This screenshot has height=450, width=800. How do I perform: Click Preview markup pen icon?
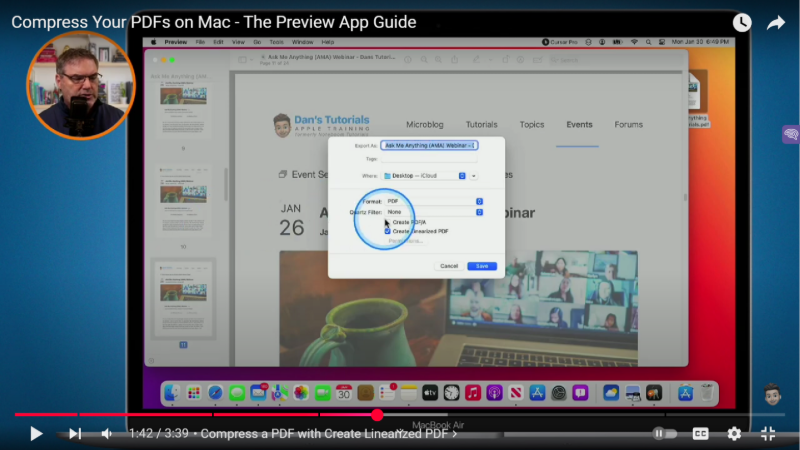[x=476, y=60]
